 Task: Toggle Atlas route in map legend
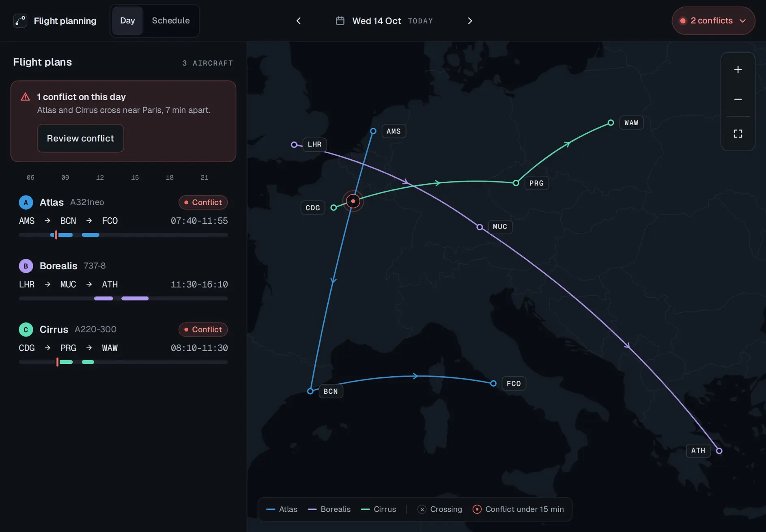tap(282, 509)
